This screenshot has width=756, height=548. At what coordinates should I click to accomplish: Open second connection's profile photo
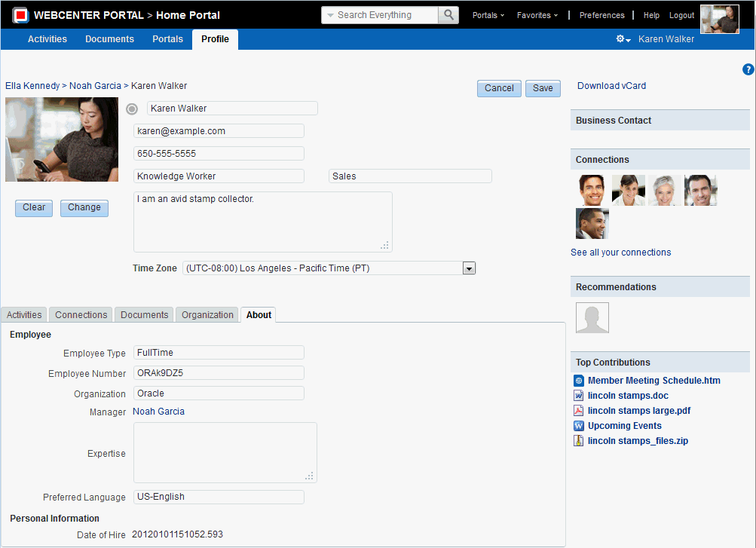628,191
